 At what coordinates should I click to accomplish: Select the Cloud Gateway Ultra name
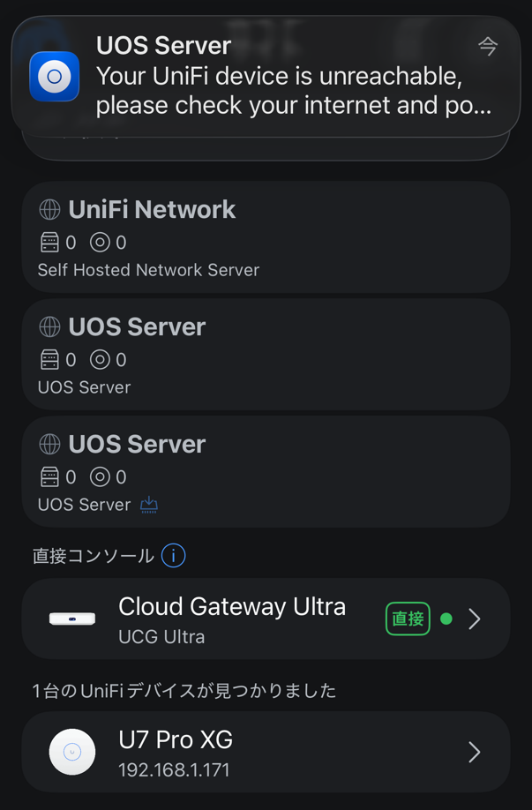tap(232, 607)
